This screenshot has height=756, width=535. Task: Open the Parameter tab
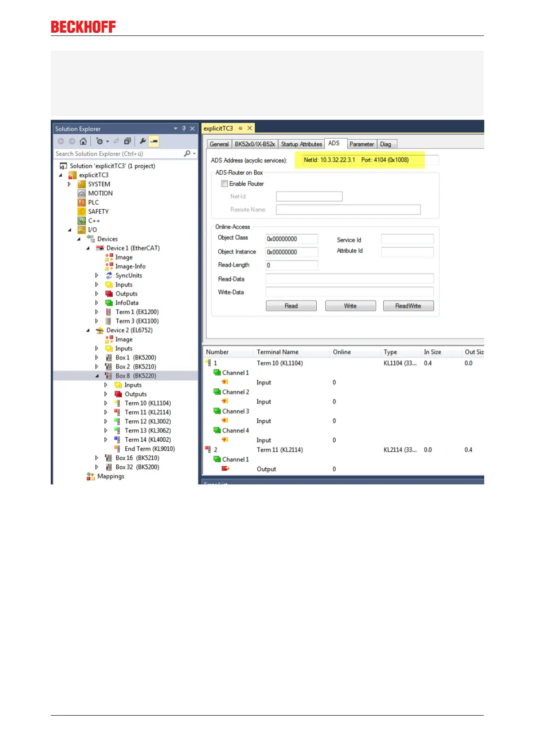tap(362, 144)
